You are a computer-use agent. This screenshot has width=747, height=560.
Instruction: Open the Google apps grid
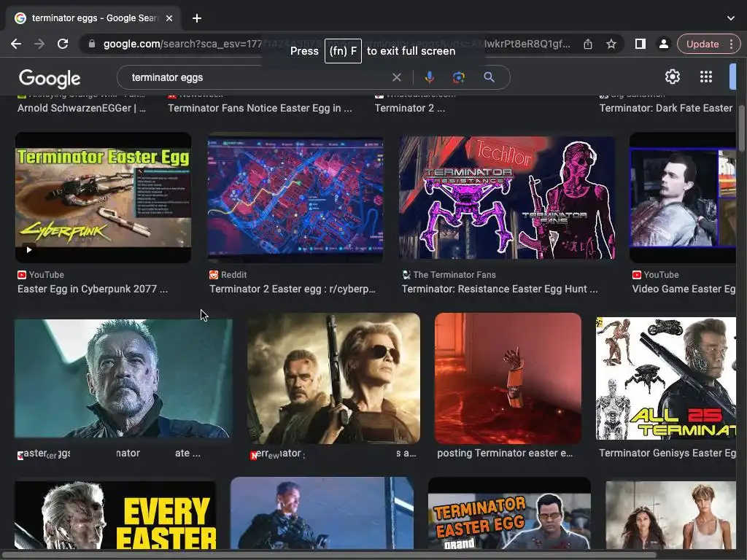[706, 77]
